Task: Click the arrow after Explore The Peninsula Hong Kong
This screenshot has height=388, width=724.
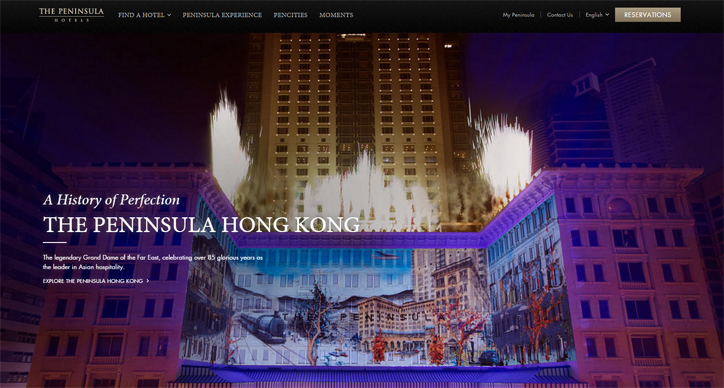Action: coord(147,281)
